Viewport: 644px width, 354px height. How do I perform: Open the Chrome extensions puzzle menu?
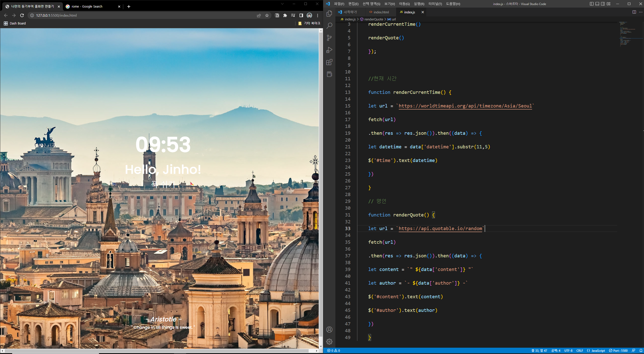point(285,15)
